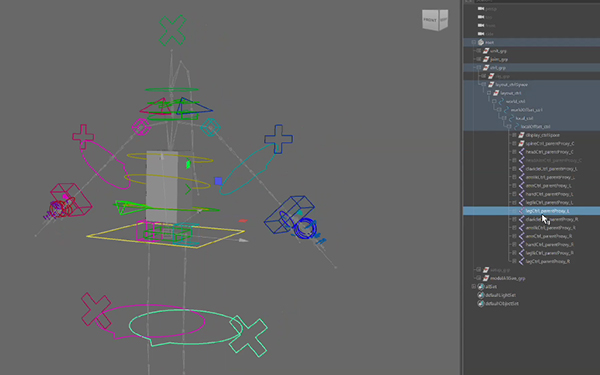Select armCtrl_parentProxy_L in outliner
The height and width of the screenshot is (375, 600).
point(548,186)
